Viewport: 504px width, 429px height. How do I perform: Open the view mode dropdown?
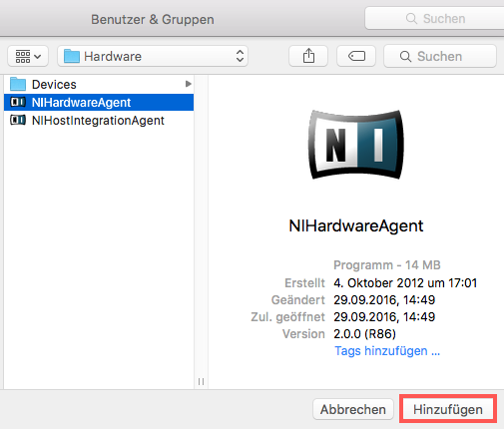point(28,56)
